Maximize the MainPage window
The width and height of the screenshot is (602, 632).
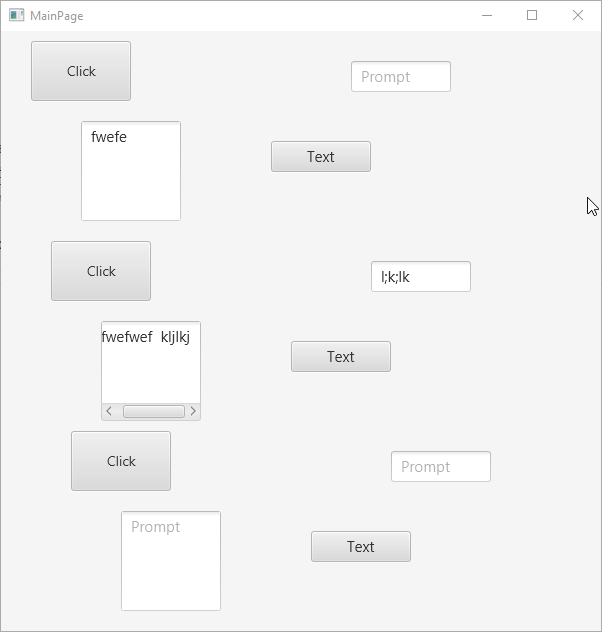[532, 15]
